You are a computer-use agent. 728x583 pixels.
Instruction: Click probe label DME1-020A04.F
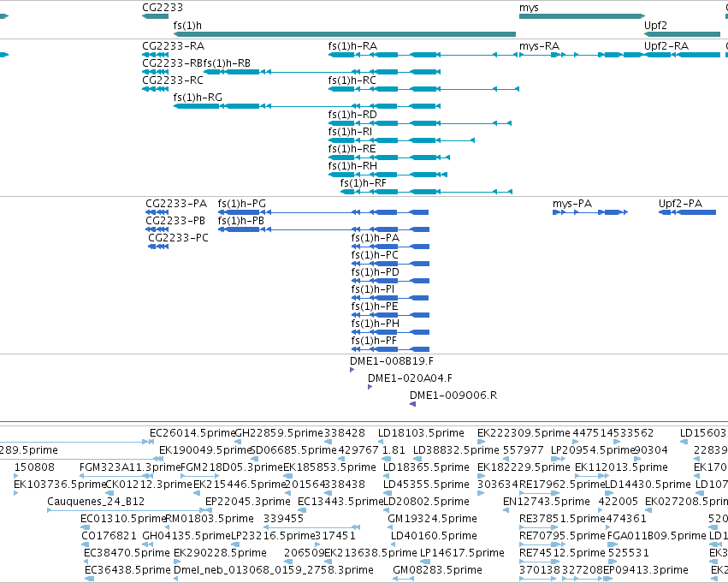[410, 378]
